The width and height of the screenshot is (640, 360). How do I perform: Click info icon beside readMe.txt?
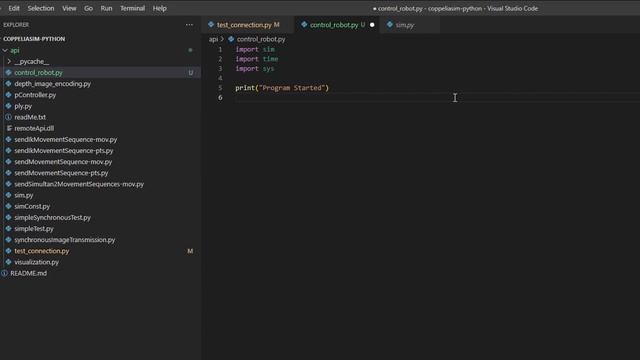point(8,117)
